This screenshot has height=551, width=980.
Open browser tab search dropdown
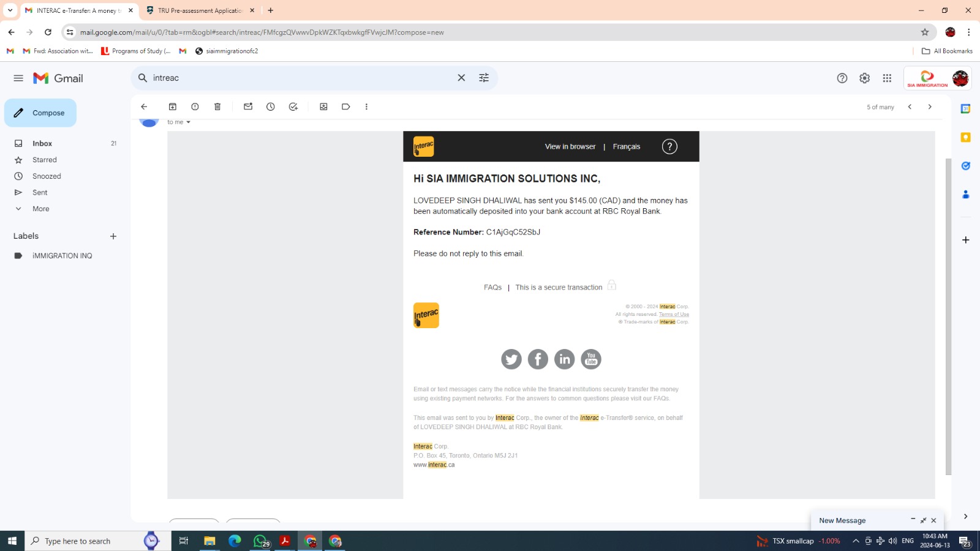(10, 10)
